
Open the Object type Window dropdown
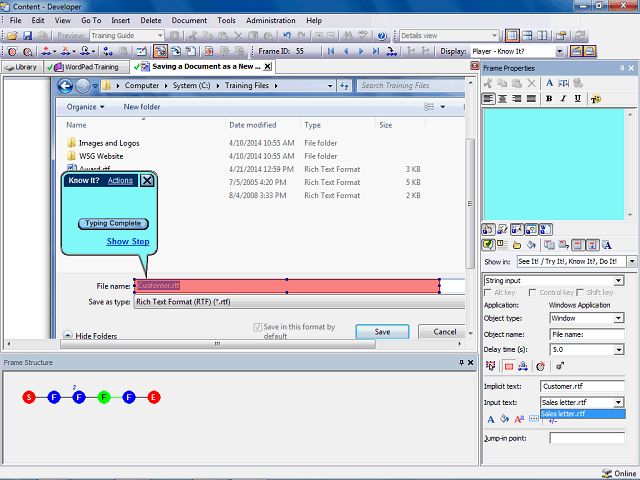(x=618, y=318)
